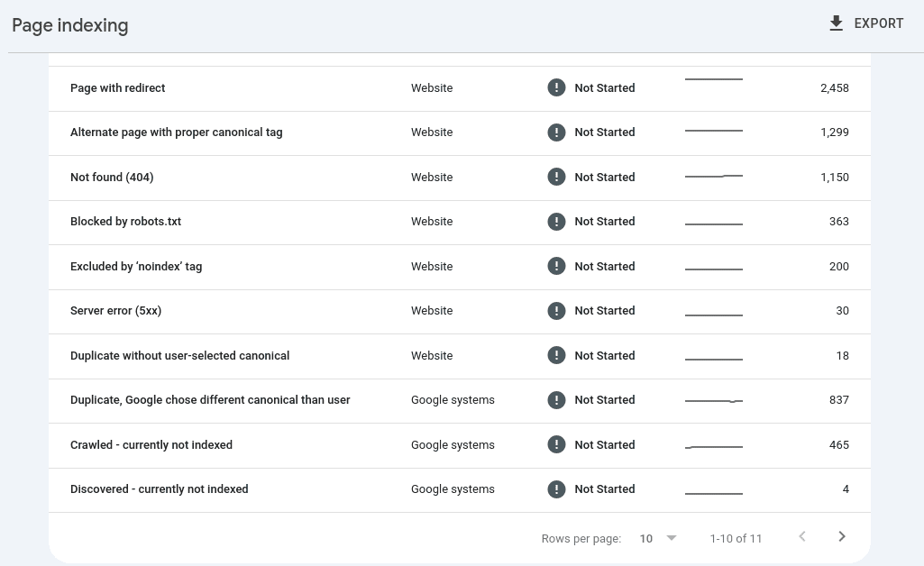This screenshot has height=566, width=924.
Task: Go to next page of results
Action: 841,536
